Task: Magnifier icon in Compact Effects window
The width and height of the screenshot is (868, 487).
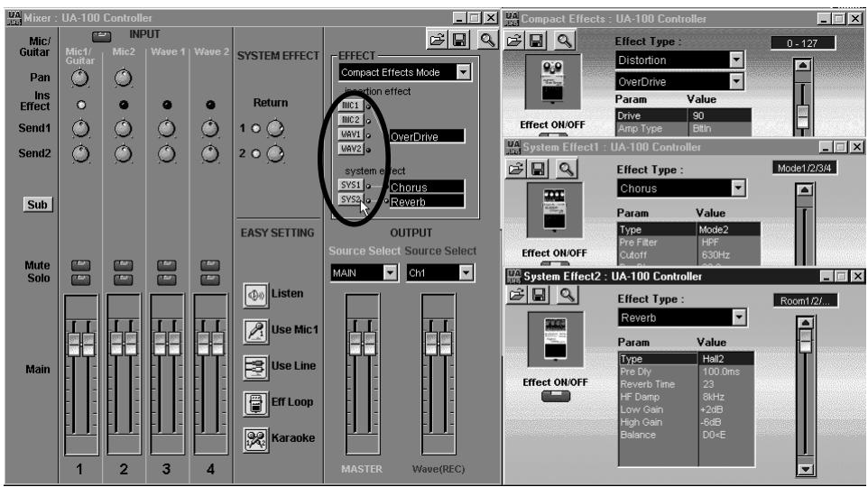Action: click(x=564, y=41)
